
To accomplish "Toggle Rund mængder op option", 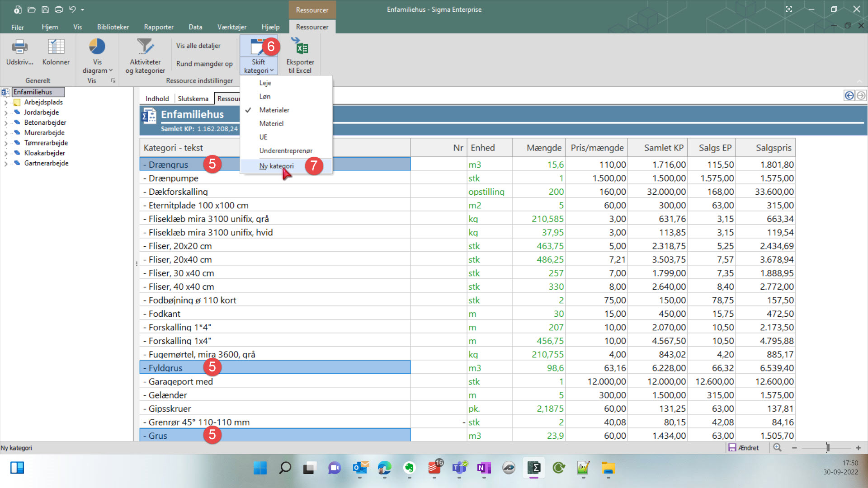I will [204, 64].
